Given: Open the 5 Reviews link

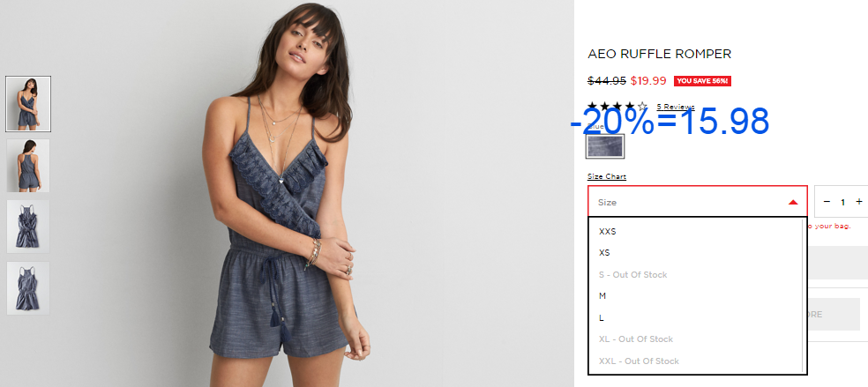Looking at the screenshot, I should (676, 107).
